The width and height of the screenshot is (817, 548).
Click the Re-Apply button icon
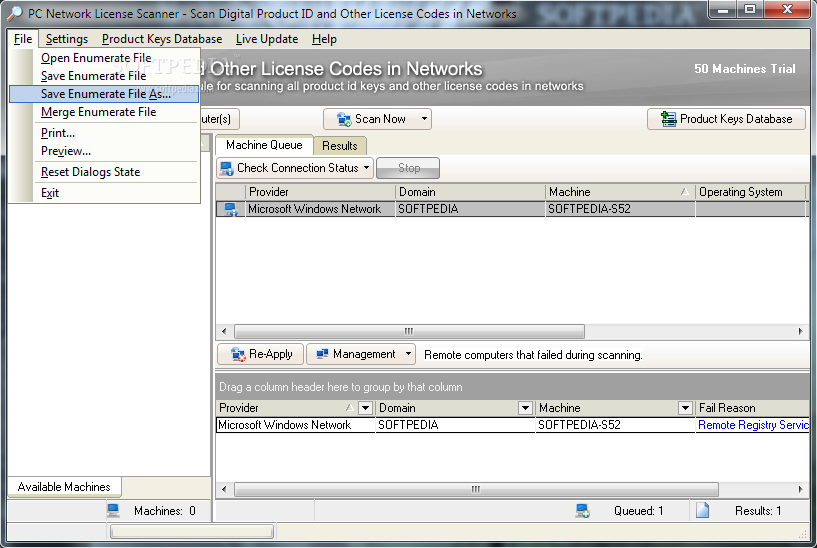[x=238, y=354]
